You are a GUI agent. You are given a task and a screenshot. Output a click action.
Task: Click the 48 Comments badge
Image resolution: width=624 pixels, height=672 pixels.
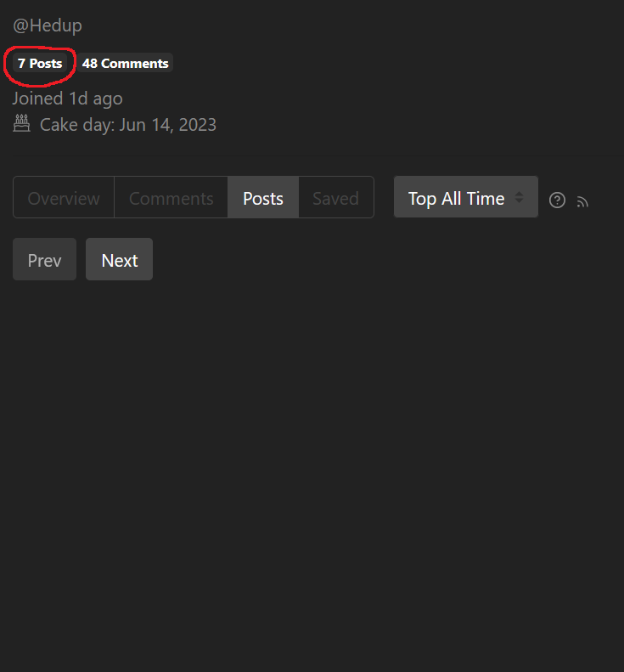tap(125, 63)
